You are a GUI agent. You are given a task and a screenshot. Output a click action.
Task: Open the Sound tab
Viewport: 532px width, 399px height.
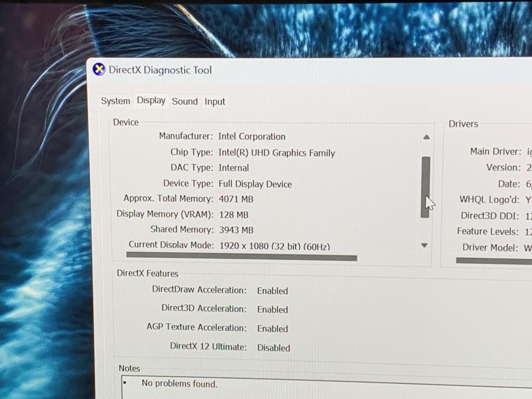pyautogui.click(x=184, y=101)
